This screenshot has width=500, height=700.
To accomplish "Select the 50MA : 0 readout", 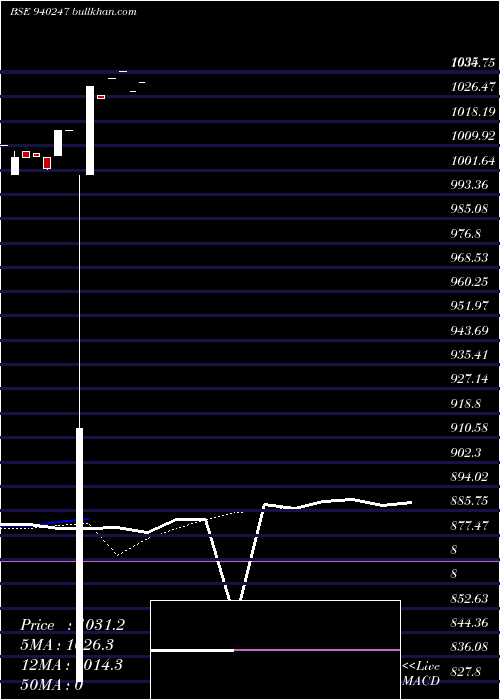I will [53, 685].
